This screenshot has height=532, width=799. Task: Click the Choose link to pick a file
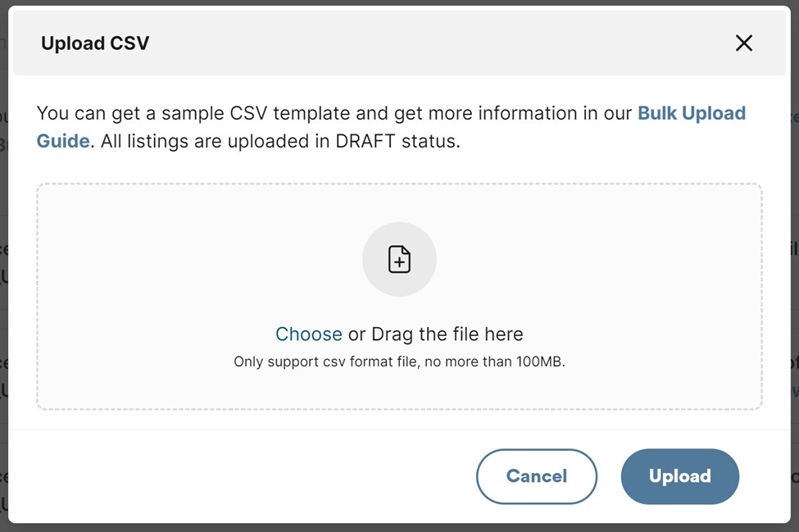[309, 334]
